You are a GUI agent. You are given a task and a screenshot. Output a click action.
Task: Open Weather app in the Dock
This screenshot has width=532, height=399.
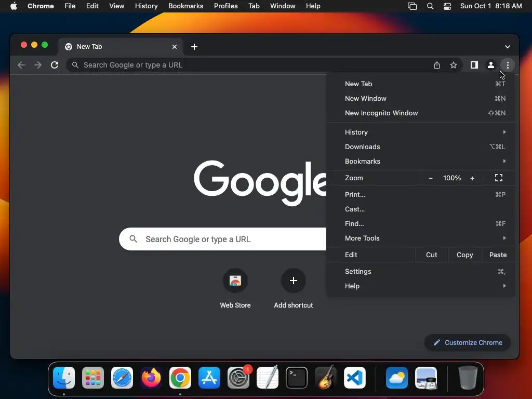pos(397,378)
